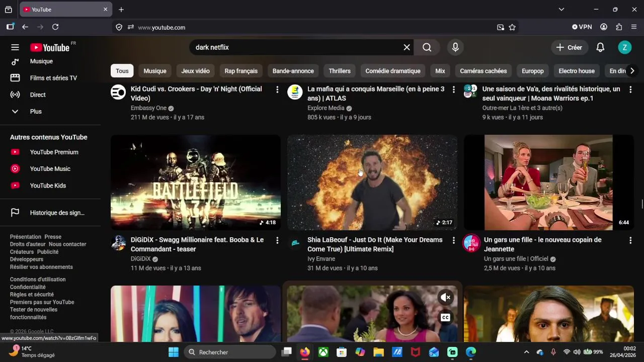Image resolution: width=644 pixels, height=362 pixels.
Task: Open options for Kid Cudi vs. Crookers video
Action: pos(277,89)
